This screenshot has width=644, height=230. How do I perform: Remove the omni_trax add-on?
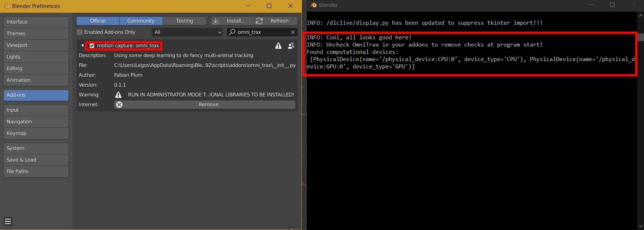pos(205,104)
